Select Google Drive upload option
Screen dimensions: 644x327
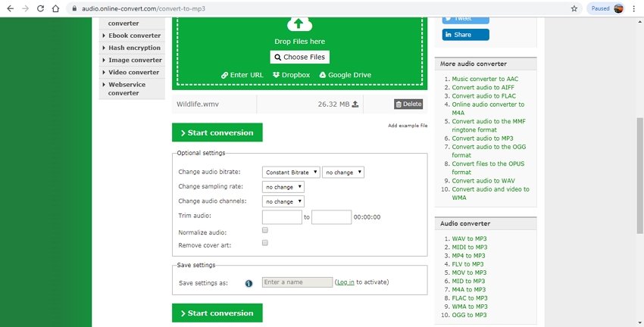click(x=345, y=75)
